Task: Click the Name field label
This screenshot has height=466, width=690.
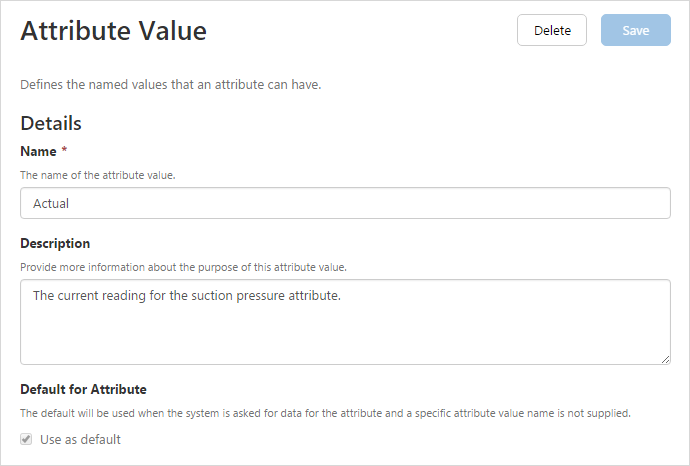Action: pyautogui.click(x=37, y=151)
